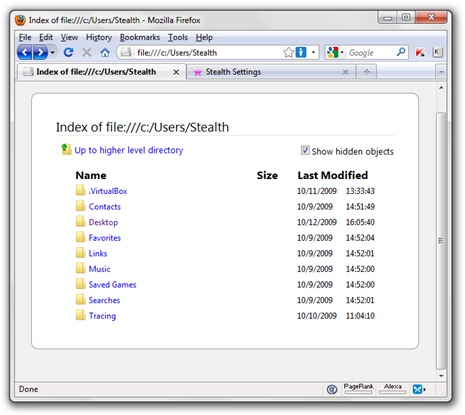Open a new tab with plus button
Viewport: 465px width, 415px height.
click(366, 72)
